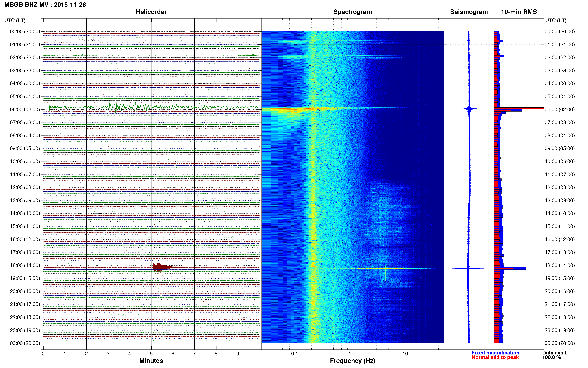Viewport: 588px width, 368px height.
Task: Click the left '06:00 (02:00)' time label
Action: (x=25, y=110)
